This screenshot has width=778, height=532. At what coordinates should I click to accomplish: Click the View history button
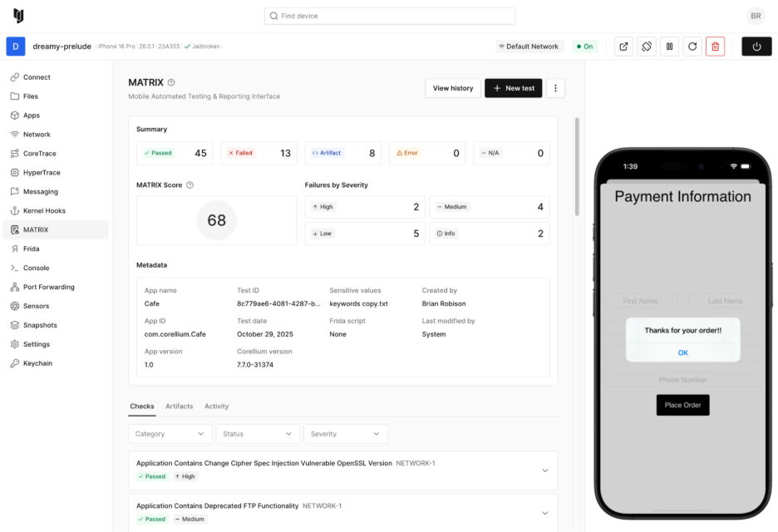tap(452, 88)
